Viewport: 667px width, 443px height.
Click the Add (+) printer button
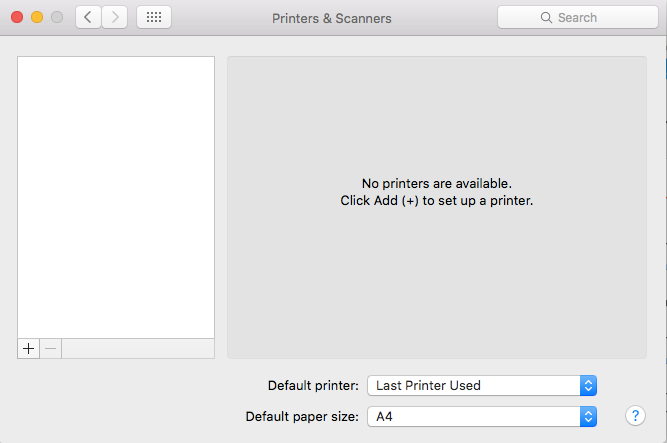[29, 349]
